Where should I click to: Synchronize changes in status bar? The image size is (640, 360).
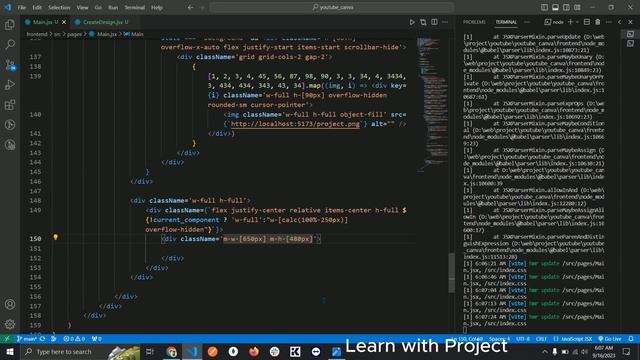click(x=42, y=339)
